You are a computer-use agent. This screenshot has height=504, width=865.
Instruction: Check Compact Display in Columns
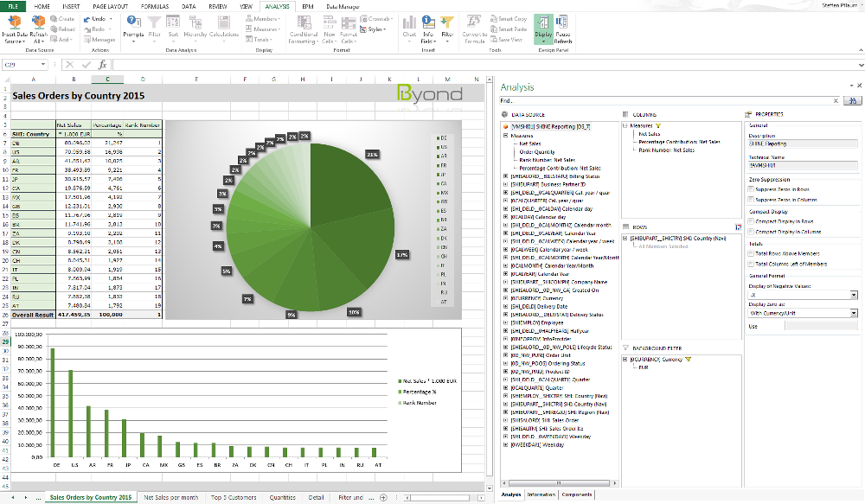click(x=750, y=232)
